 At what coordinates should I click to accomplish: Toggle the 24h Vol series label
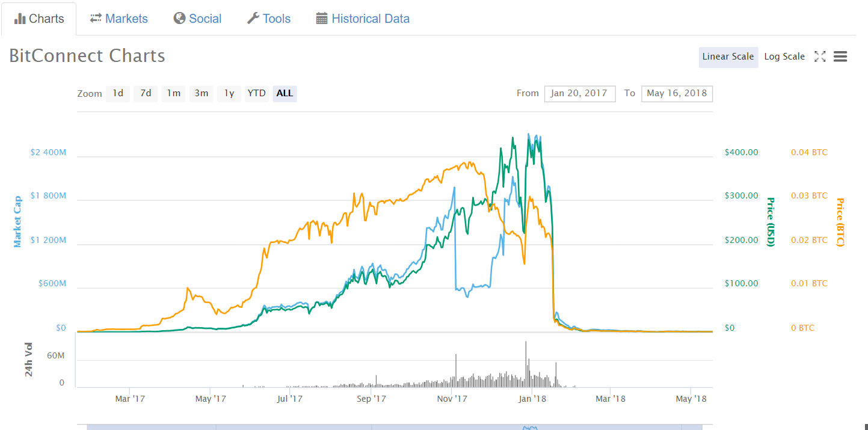pos(29,360)
